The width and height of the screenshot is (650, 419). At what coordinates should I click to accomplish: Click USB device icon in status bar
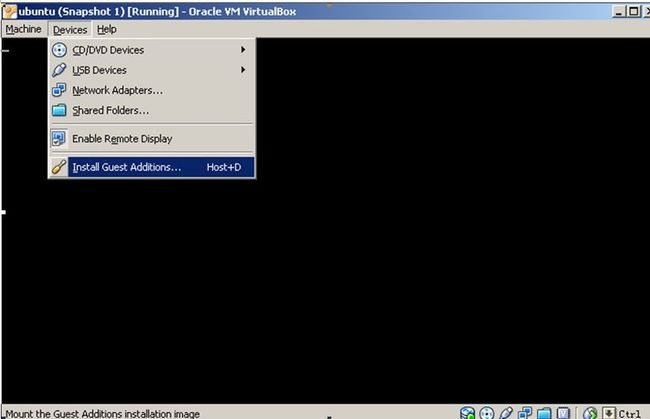(506, 413)
